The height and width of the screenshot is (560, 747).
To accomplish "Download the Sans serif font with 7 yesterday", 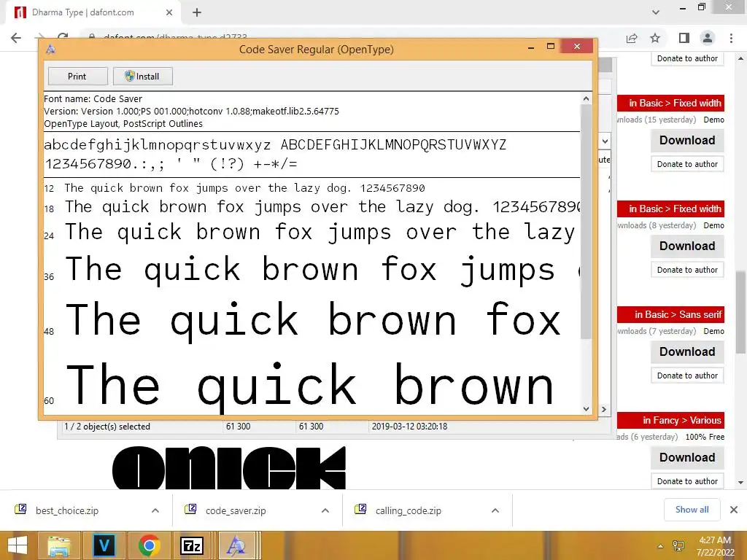I will click(x=687, y=352).
